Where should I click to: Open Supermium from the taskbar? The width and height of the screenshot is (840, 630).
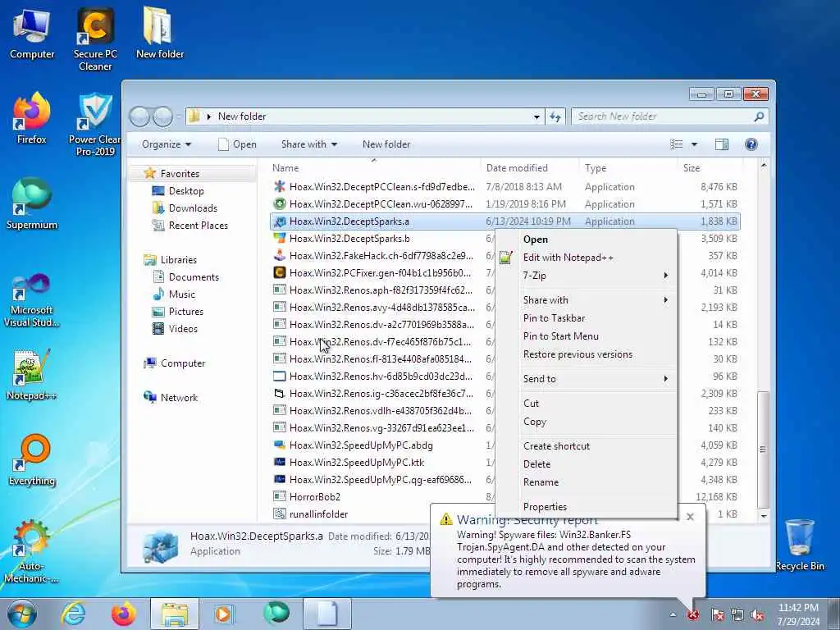(x=276, y=614)
